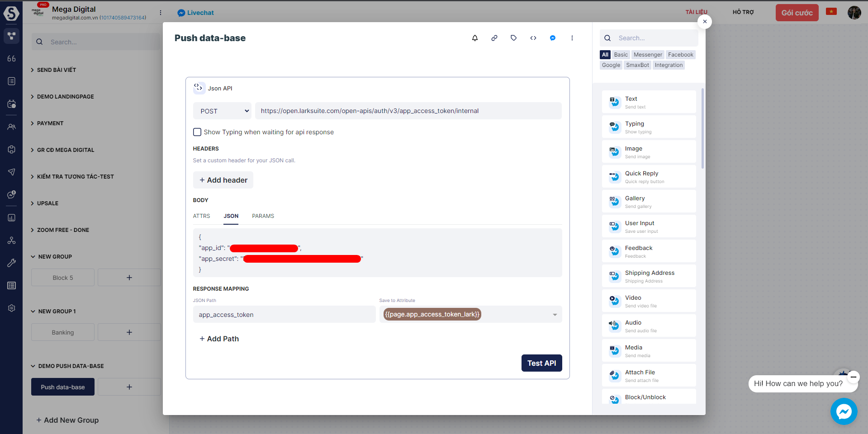Click the Livechat icon at the top

point(181,13)
